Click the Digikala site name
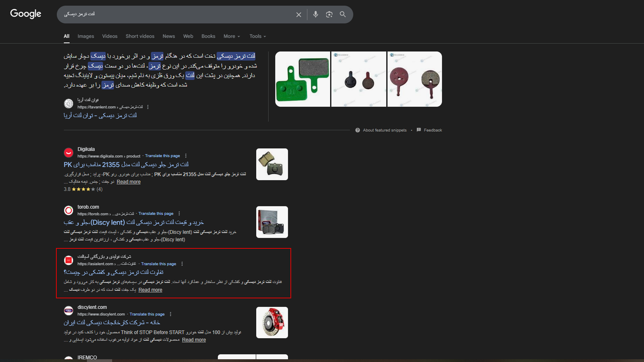The height and width of the screenshot is (362, 644). click(86, 149)
